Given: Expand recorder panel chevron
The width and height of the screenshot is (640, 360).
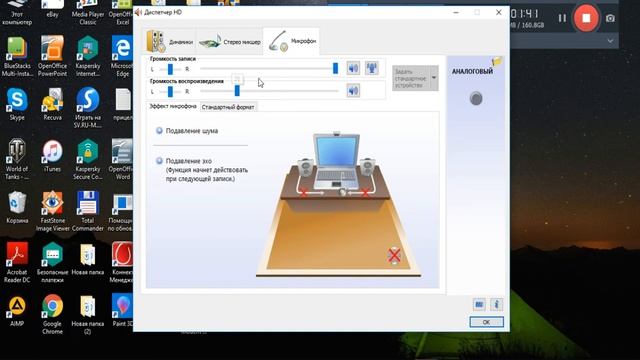Looking at the screenshot, I should coord(610,41).
